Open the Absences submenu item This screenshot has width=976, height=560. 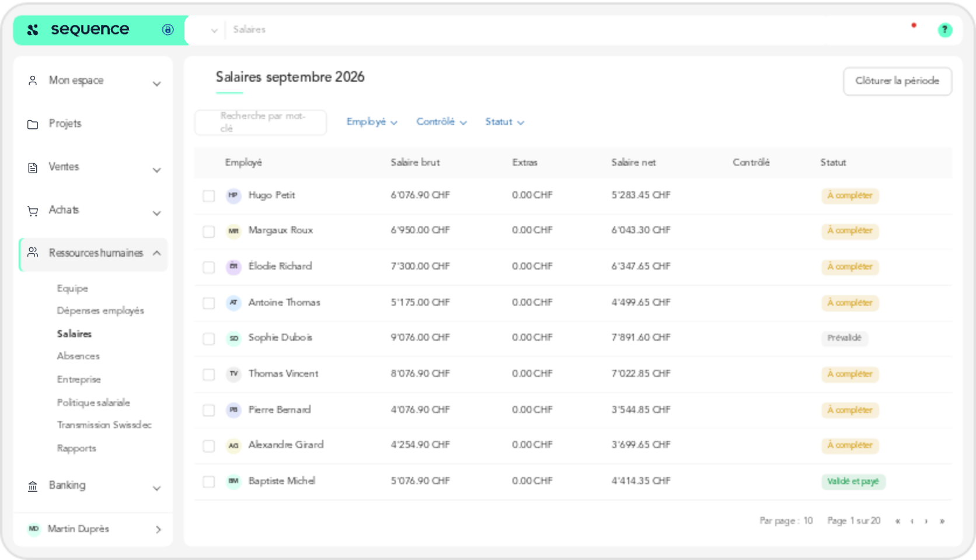[x=78, y=356]
